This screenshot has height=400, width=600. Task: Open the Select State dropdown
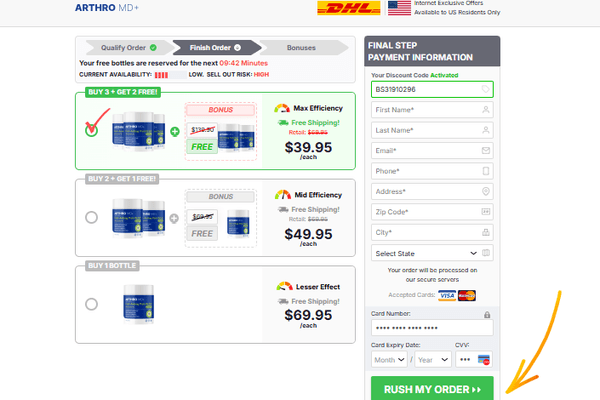pos(432,253)
